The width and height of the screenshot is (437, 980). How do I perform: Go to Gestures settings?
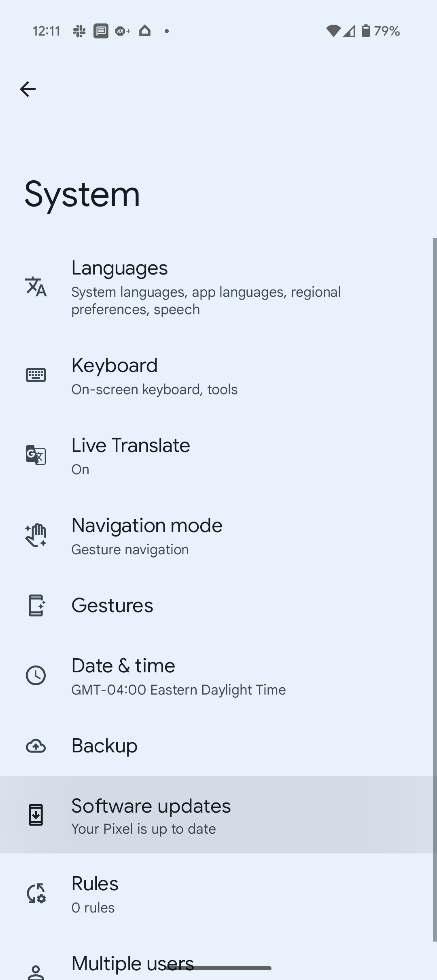tap(112, 605)
